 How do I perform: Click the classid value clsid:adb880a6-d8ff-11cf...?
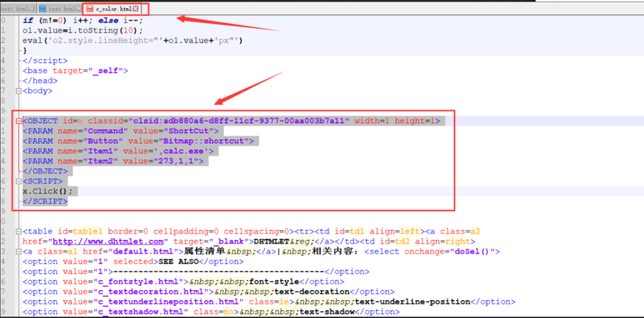tap(239, 121)
